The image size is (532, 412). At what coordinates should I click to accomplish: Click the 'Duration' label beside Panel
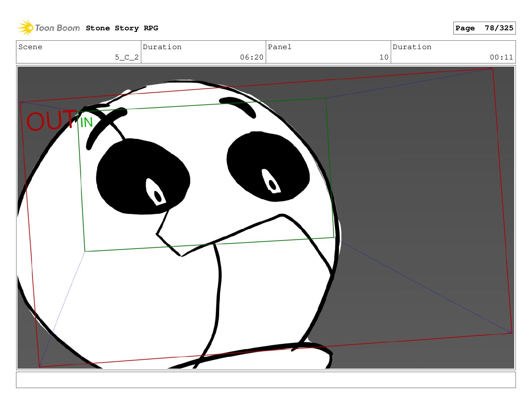tap(412, 47)
